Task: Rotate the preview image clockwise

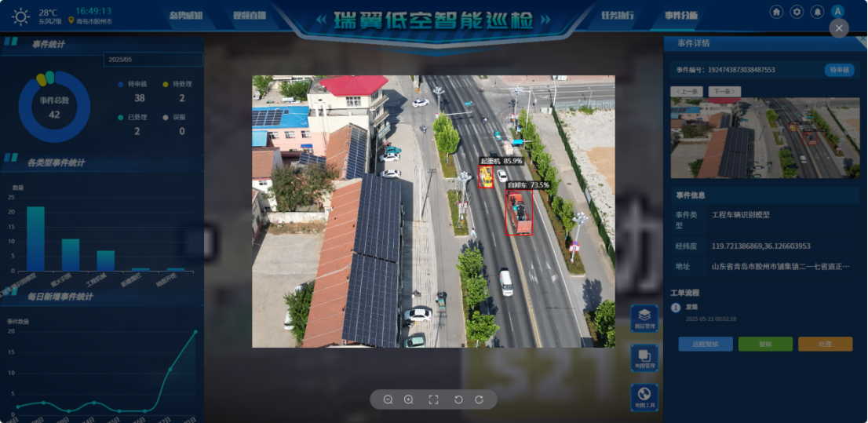Action: [479, 399]
